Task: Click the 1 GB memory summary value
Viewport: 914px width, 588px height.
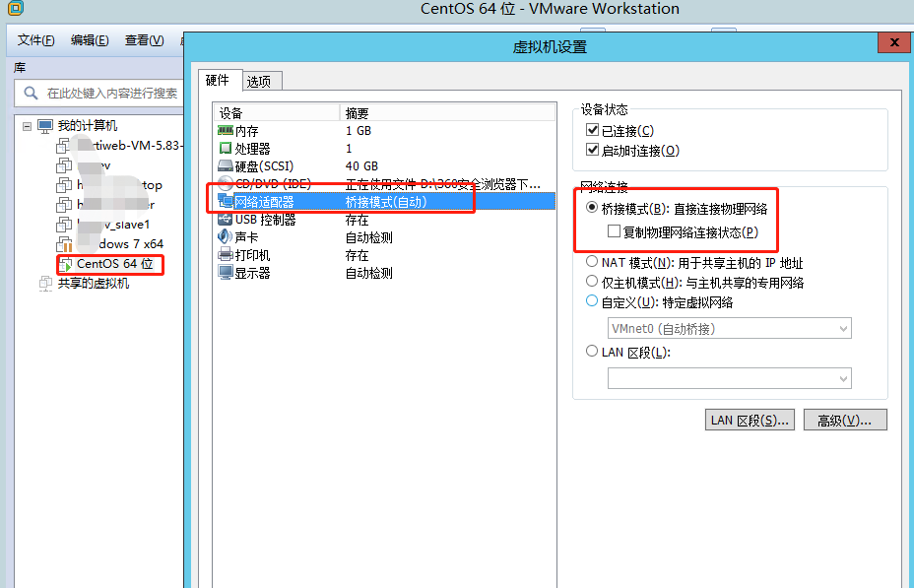Action: point(358,131)
